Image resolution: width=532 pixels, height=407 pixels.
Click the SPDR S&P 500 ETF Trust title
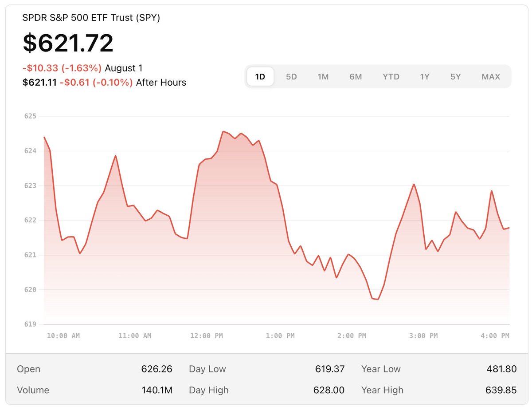(91, 18)
